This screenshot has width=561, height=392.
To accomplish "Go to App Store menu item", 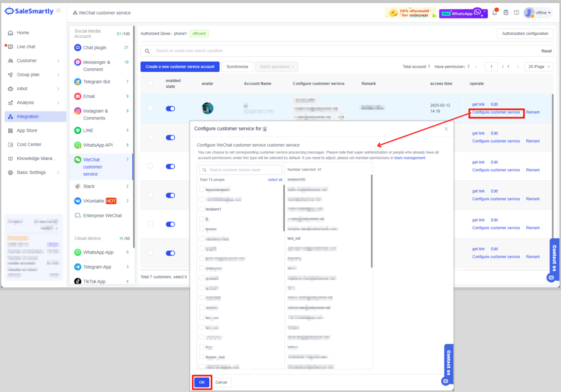I will 27,131.
